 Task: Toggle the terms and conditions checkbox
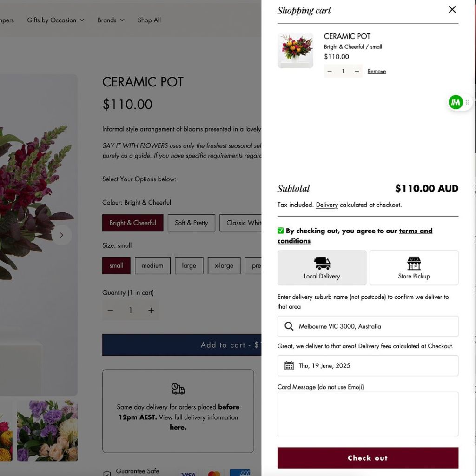click(281, 231)
